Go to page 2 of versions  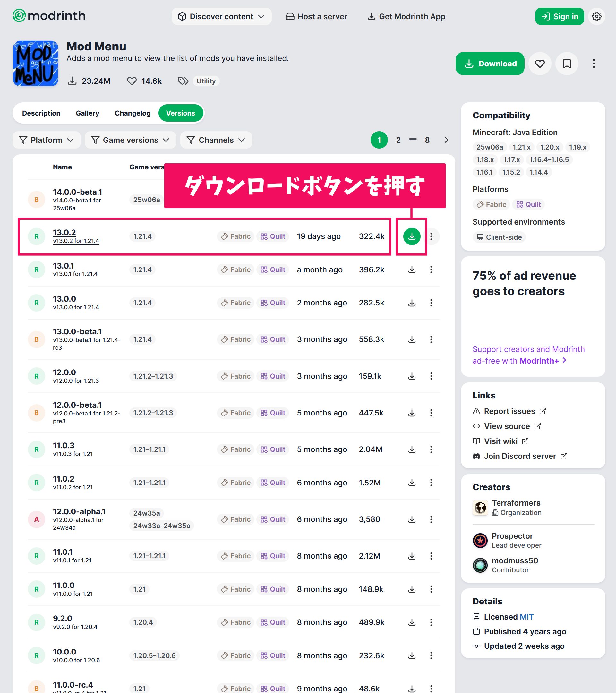tap(398, 140)
